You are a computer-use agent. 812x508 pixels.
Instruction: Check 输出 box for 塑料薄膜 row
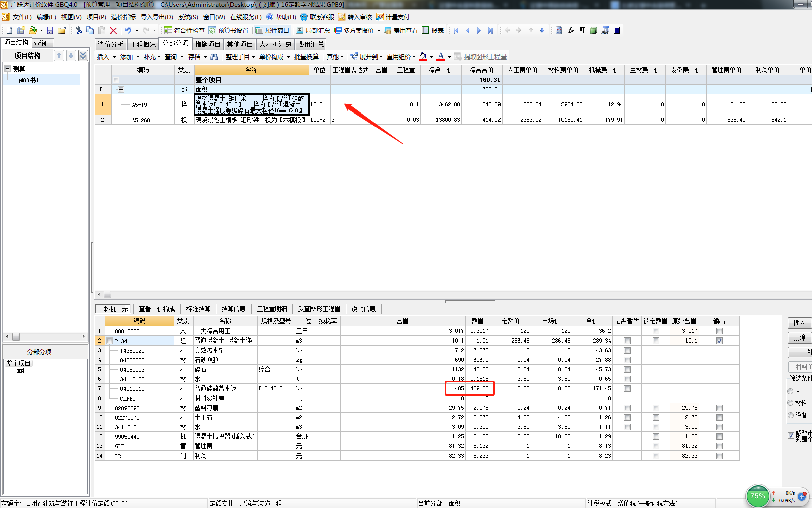[x=719, y=408]
